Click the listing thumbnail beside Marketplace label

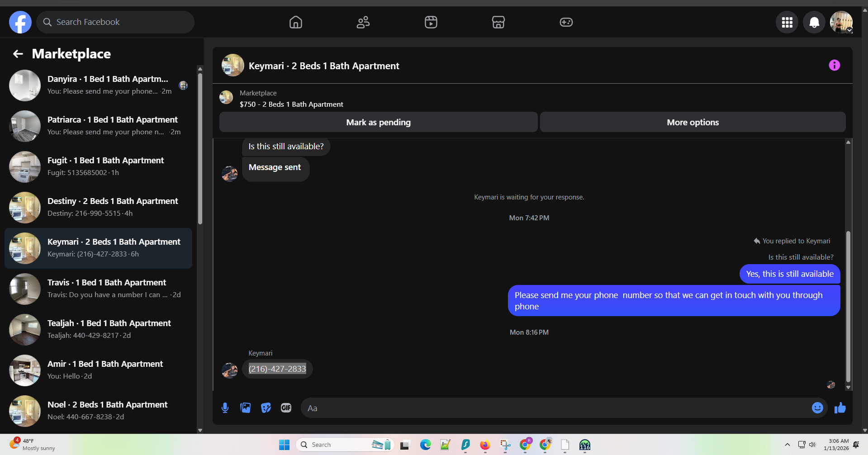coord(226,97)
